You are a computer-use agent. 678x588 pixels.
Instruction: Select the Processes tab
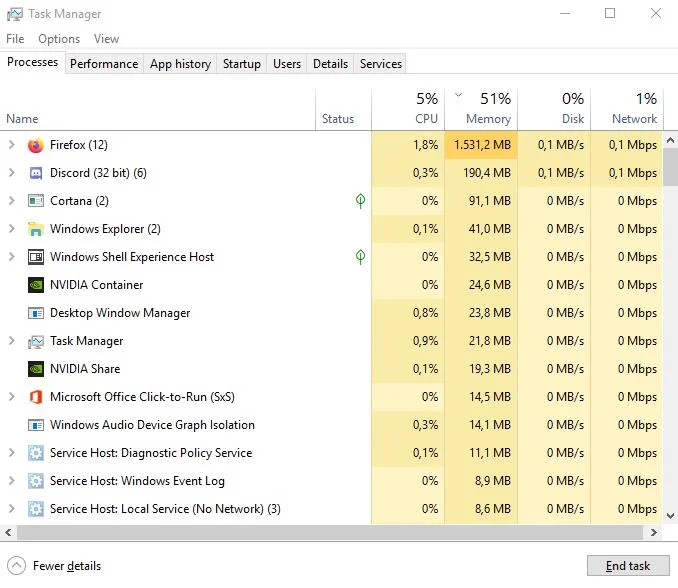[x=32, y=62]
